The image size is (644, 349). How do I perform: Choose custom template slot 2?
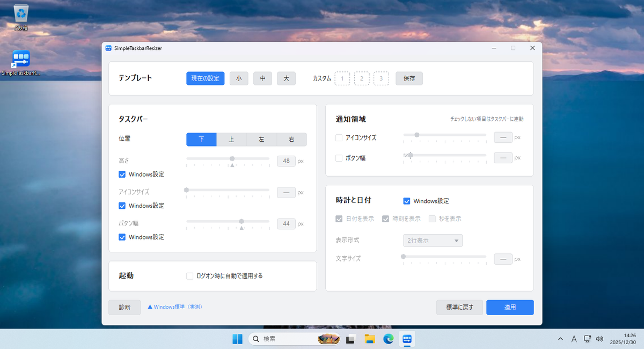[x=362, y=78]
